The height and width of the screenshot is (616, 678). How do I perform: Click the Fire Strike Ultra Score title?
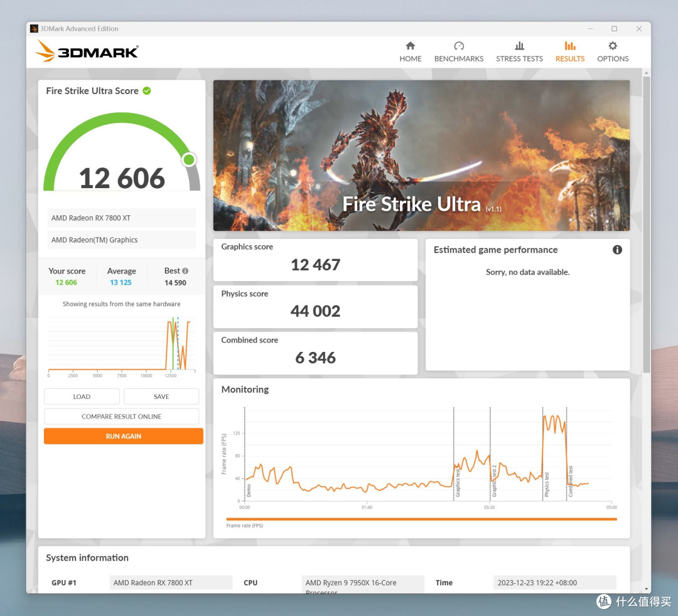92,91
